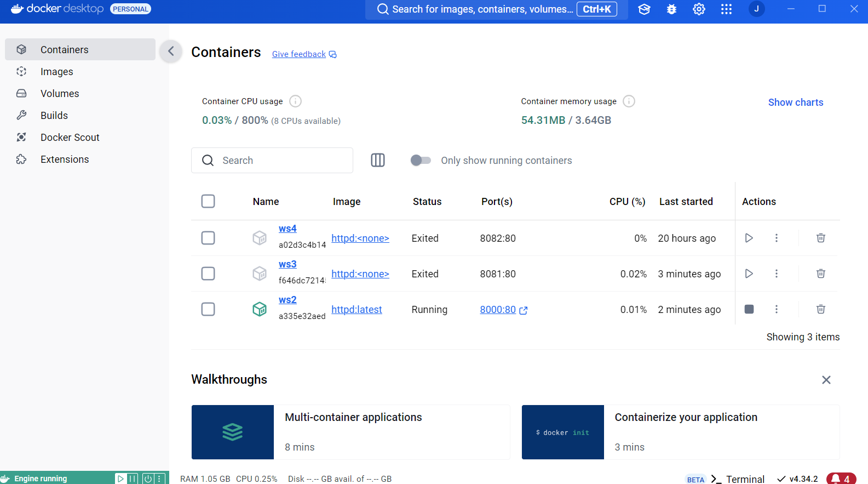This screenshot has height=484, width=868.
Task: Open more actions menu for ws2
Action: click(776, 309)
